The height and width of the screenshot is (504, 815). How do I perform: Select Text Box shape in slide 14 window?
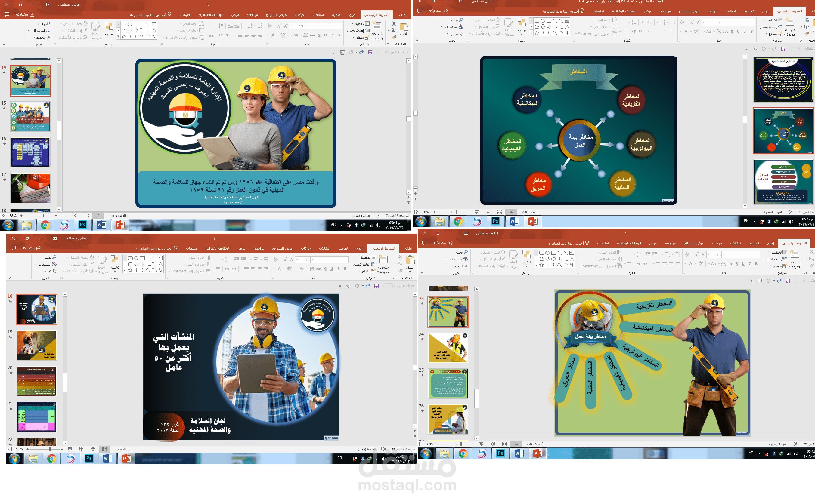154,24
